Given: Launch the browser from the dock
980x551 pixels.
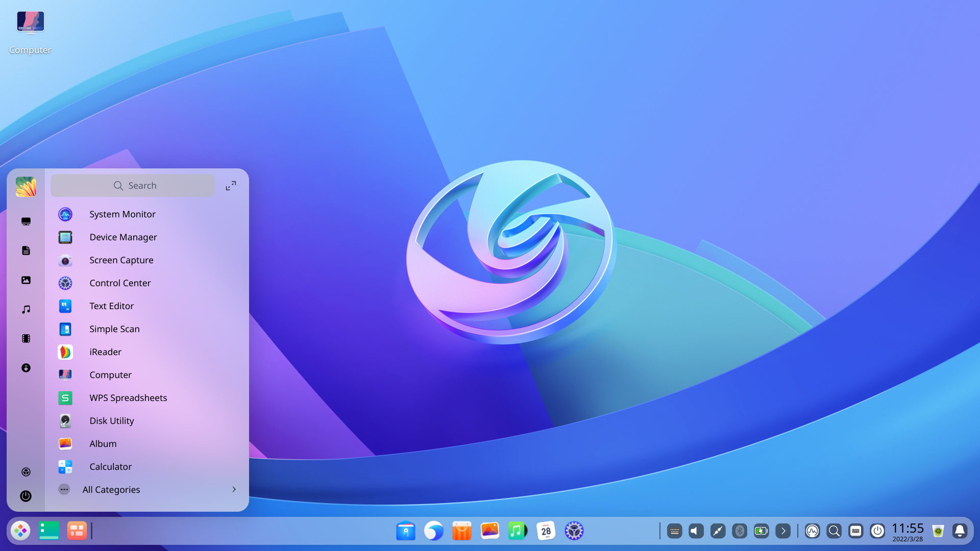Looking at the screenshot, I should tap(434, 531).
